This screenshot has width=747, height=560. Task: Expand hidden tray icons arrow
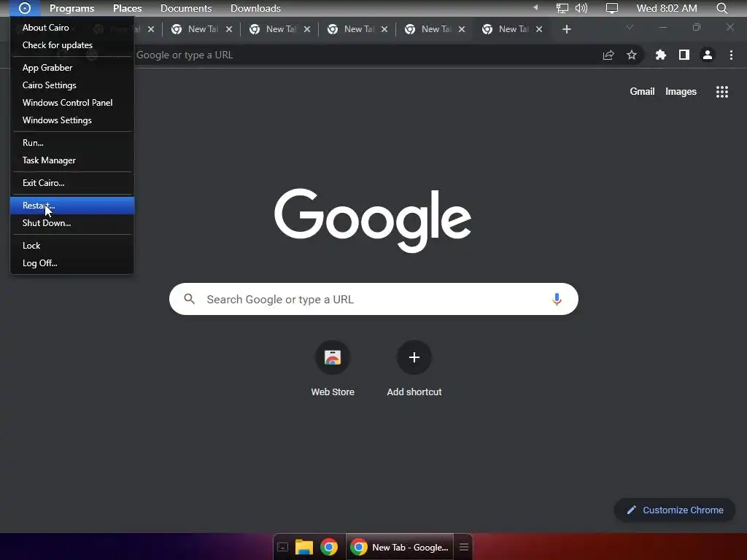pyautogui.click(x=535, y=7)
